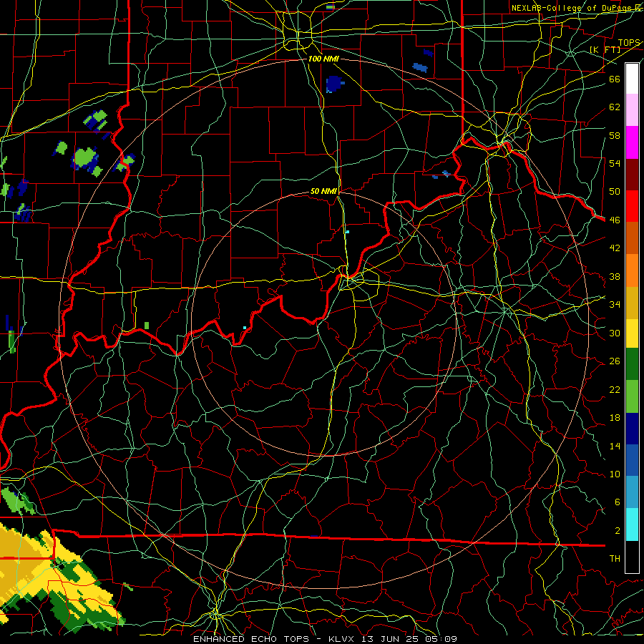Click the navy 22 kft legend swatch
The width and height of the screenshot is (644, 644).
pyautogui.click(x=632, y=429)
